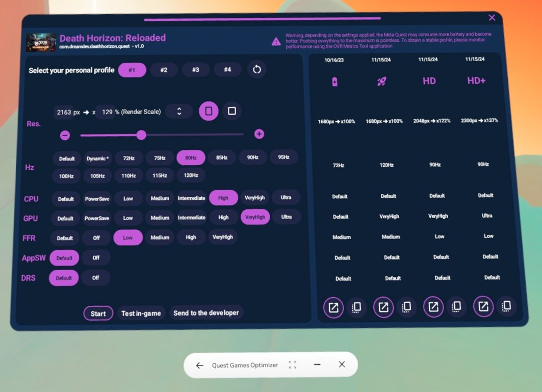Switch to personal profile #1

[x=132, y=70]
